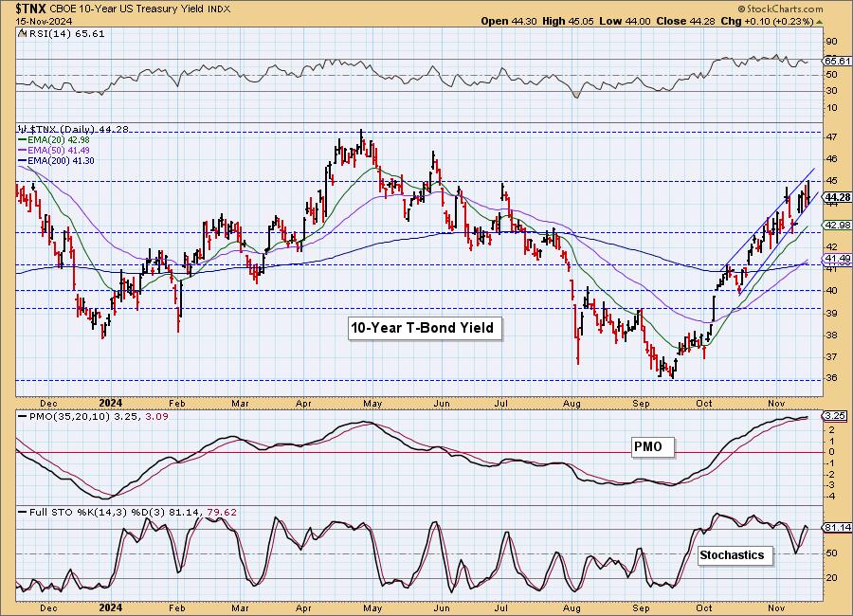The width and height of the screenshot is (853, 616).
Task: Click the 20 label on the stochastics scale
Action: tap(831, 578)
